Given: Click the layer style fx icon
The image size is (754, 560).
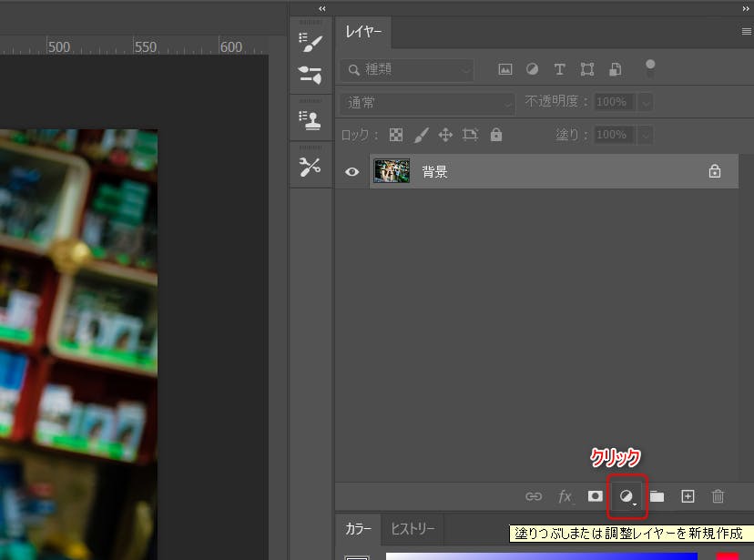Looking at the screenshot, I should [x=565, y=496].
